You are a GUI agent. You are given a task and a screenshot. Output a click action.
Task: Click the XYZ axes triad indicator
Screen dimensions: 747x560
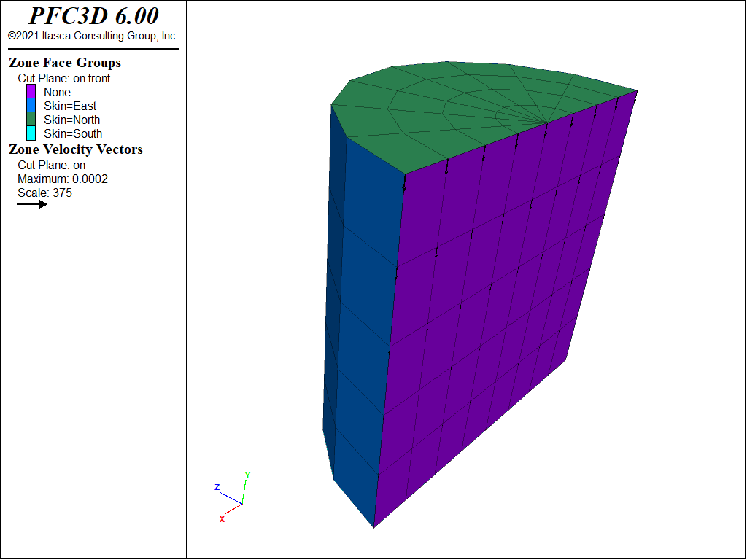(x=233, y=497)
